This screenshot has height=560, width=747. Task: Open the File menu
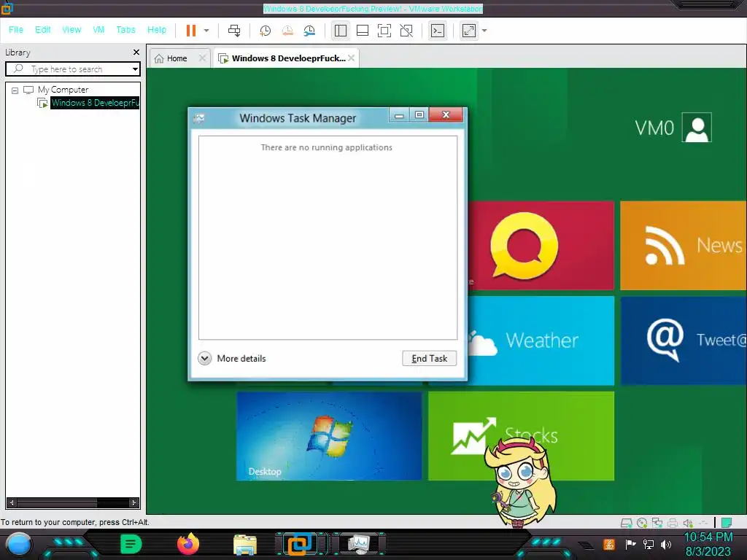pos(16,29)
